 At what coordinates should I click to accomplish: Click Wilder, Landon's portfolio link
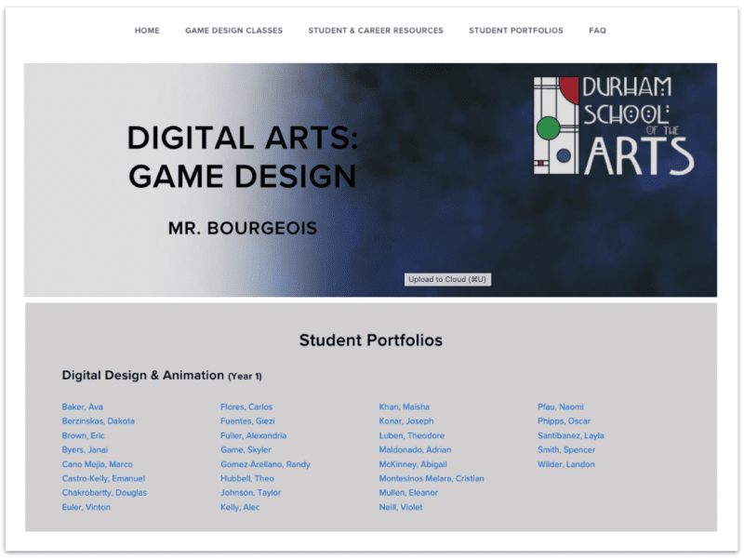pos(566,464)
